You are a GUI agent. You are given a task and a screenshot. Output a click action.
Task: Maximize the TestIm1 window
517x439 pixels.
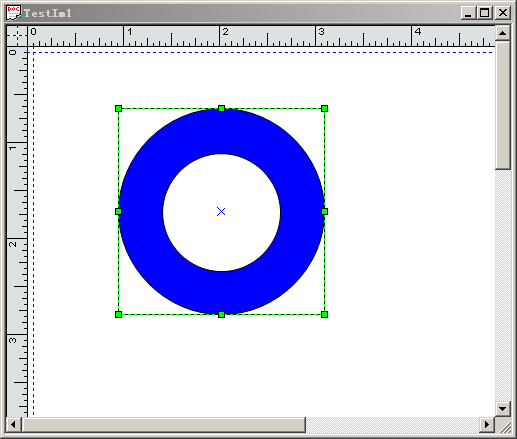click(x=485, y=13)
